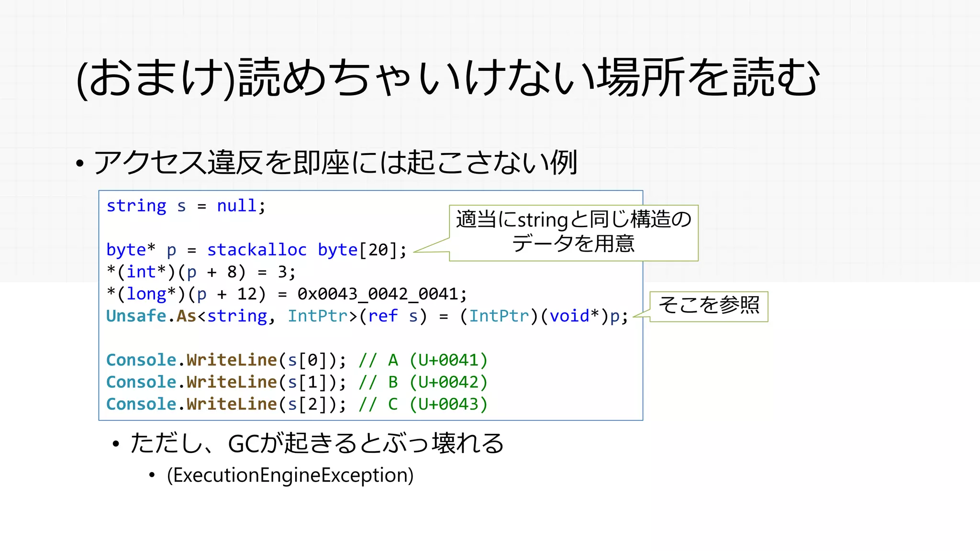This screenshot has height=551, width=980.
Task: Click the bullet 'ただし、GCが起きるとぶっ壊れる'
Action: 317,443
